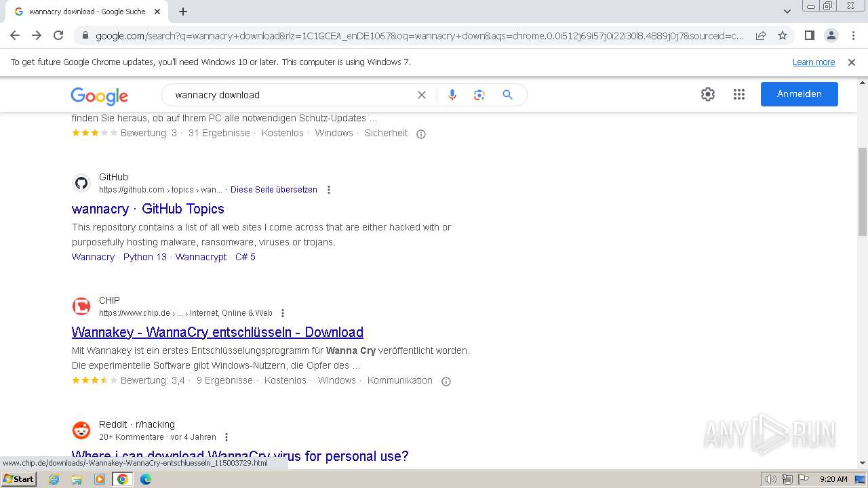Start voice search with the microphone
The height and width of the screenshot is (488, 868).
(x=452, y=95)
